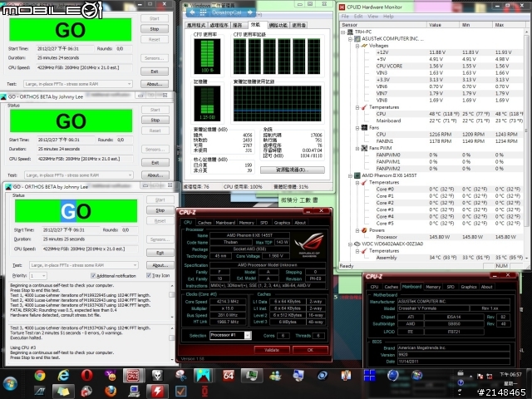
Task: Click the ORTHOS FATAL ERROR log scrollbar
Action: tap(172, 301)
